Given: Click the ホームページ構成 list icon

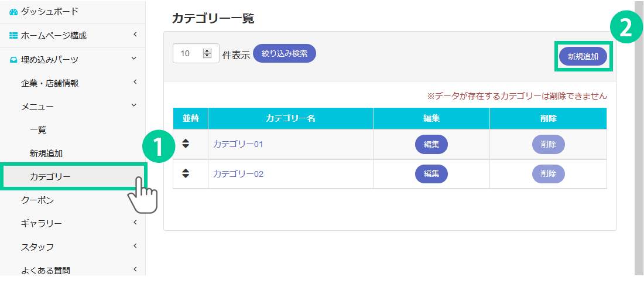Looking at the screenshot, I should coord(13,36).
